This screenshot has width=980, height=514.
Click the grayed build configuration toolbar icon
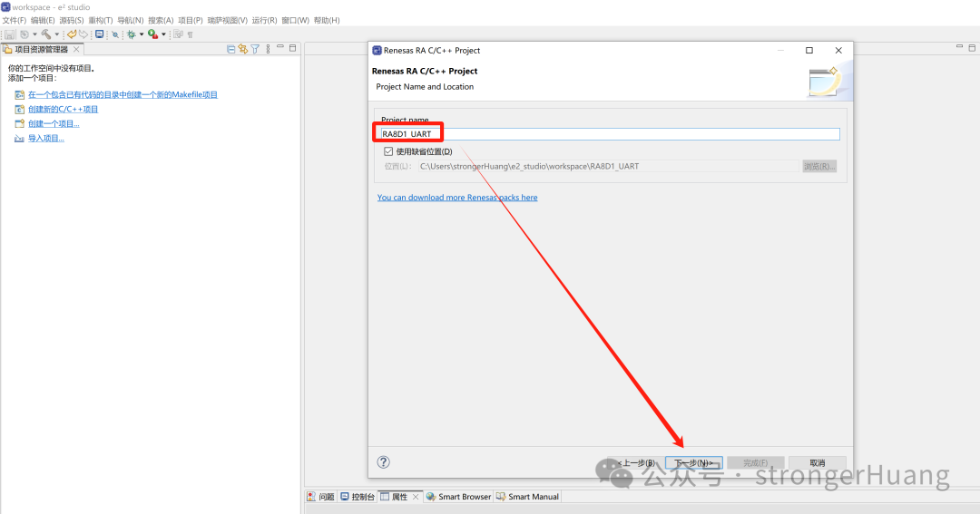[x=24, y=34]
